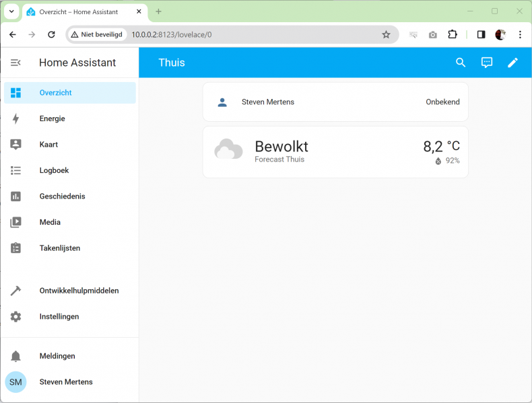The height and width of the screenshot is (403, 532).
Task: Click the address bar URL
Action: pos(171,34)
